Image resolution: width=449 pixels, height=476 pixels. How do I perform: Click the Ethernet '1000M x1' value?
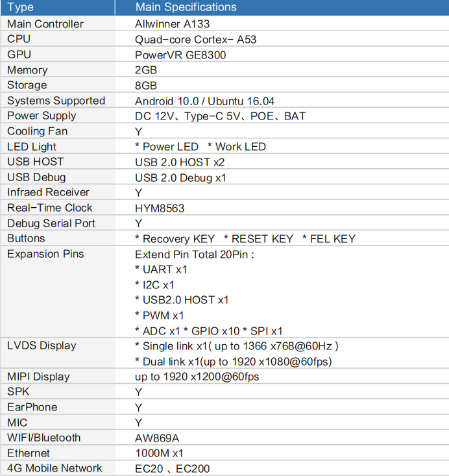[159, 453]
